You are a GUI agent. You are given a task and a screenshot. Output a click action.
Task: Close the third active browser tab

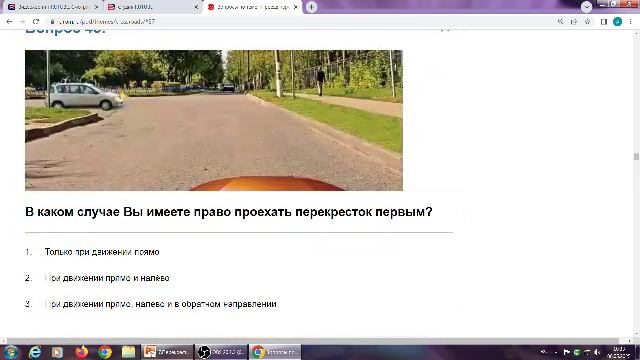point(296,7)
